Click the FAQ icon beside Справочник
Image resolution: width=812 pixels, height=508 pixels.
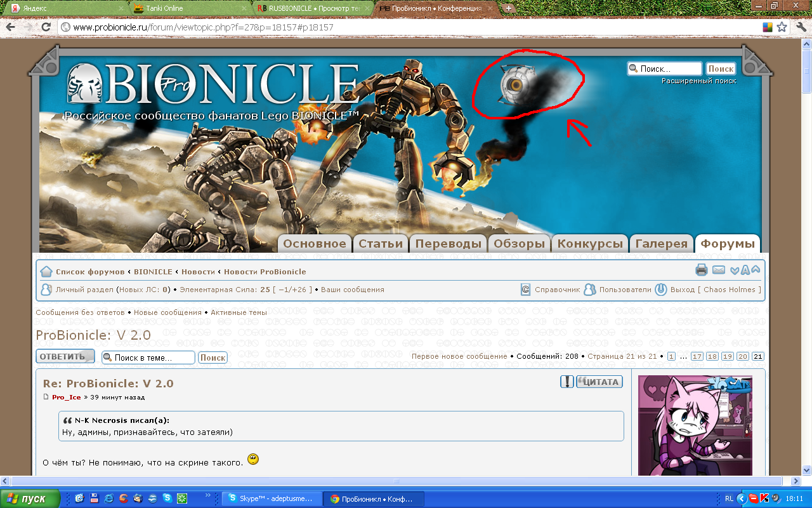pyautogui.click(x=525, y=290)
